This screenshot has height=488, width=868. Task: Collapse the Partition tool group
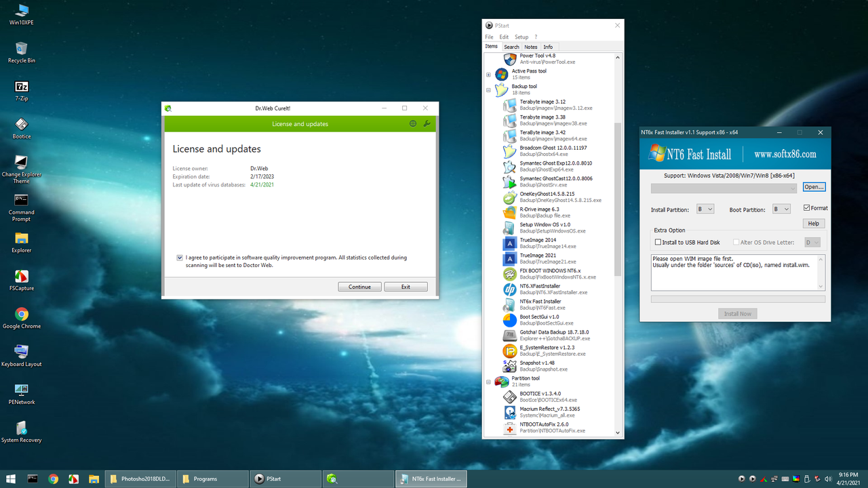(x=488, y=382)
